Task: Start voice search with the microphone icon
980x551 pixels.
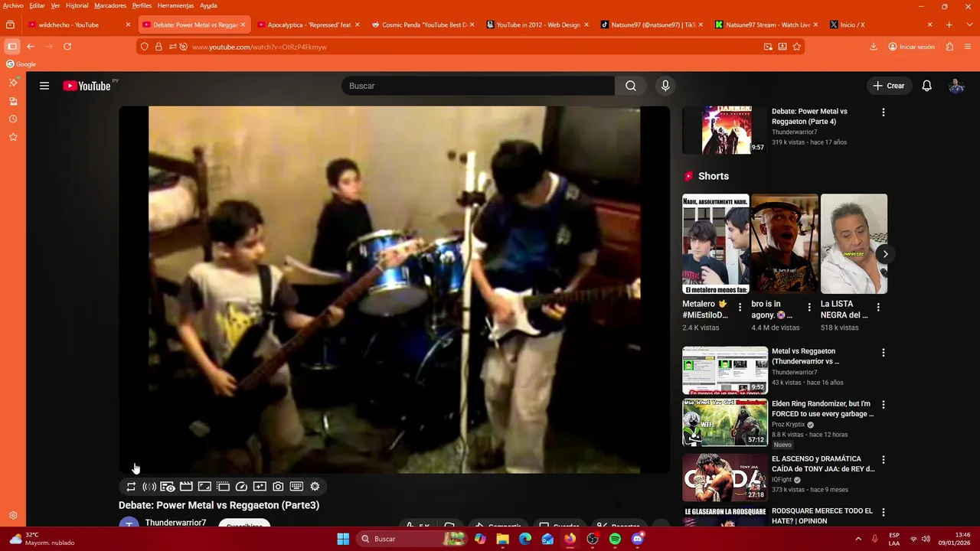Action: tap(665, 86)
